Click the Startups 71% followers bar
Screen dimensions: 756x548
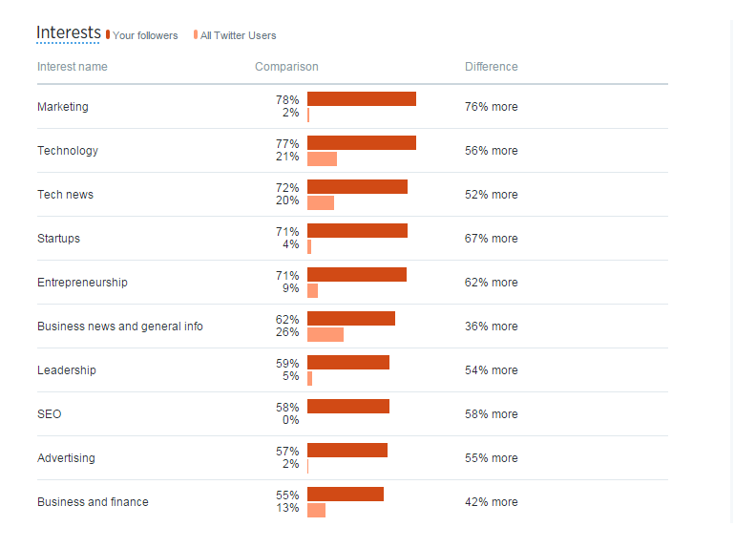click(x=357, y=231)
